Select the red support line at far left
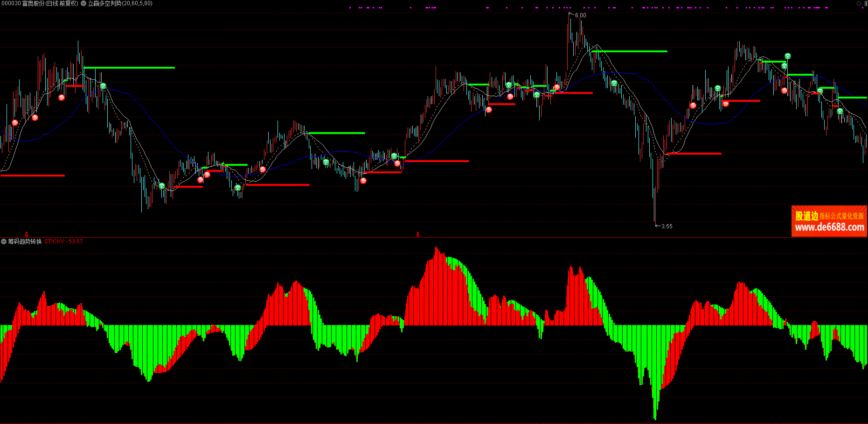The height and width of the screenshot is (424, 868). (33, 176)
